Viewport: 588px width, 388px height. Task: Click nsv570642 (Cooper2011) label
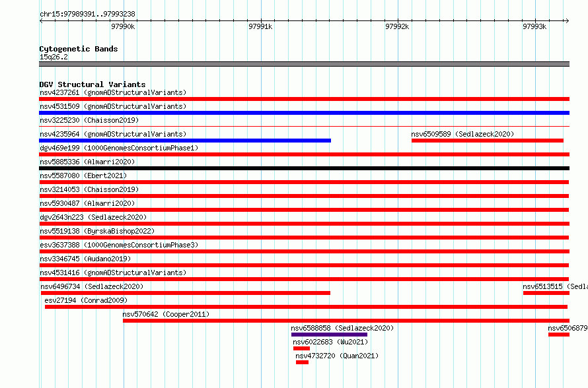click(x=166, y=314)
